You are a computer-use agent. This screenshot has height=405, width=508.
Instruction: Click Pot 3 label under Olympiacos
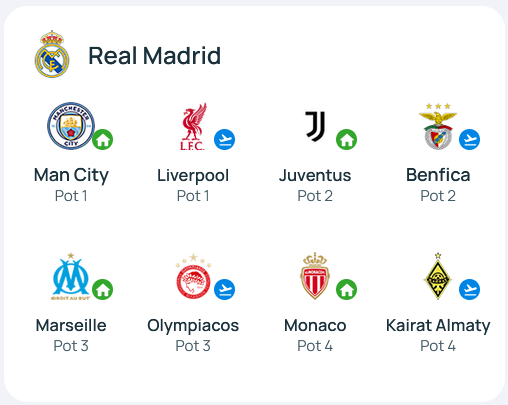click(193, 346)
